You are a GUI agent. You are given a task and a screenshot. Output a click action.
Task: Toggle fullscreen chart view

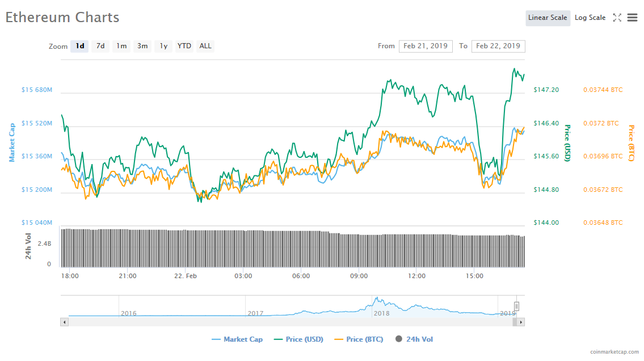click(617, 18)
